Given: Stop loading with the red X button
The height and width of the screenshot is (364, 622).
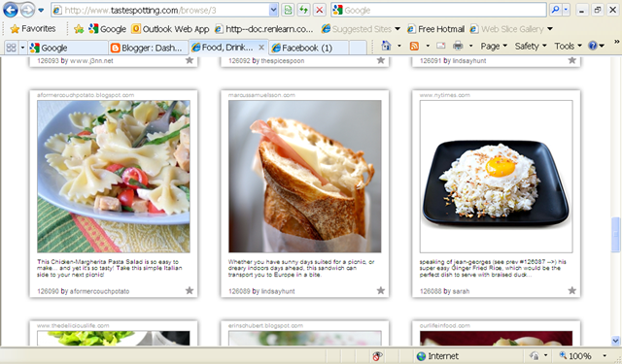Looking at the screenshot, I should [320, 11].
